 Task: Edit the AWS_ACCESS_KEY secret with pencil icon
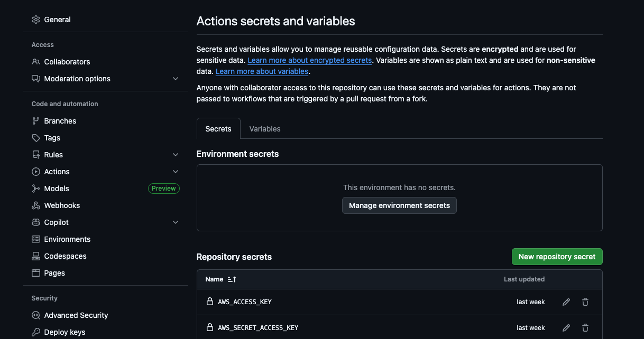[x=566, y=302]
